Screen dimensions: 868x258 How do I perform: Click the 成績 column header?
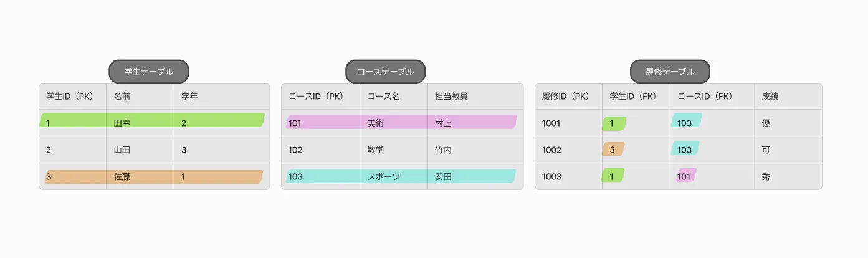click(x=788, y=97)
